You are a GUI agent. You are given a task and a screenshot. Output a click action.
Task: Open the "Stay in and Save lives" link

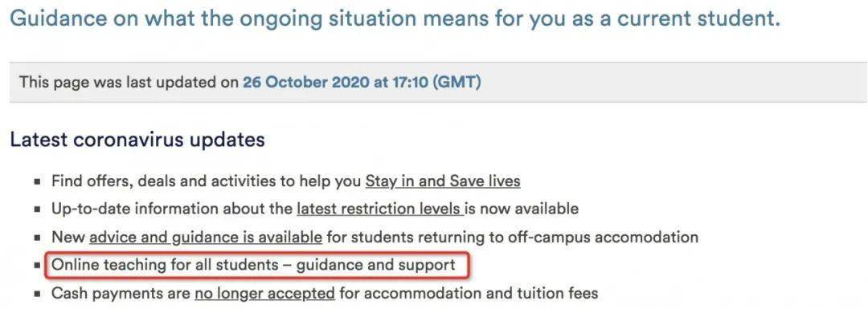(443, 181)
